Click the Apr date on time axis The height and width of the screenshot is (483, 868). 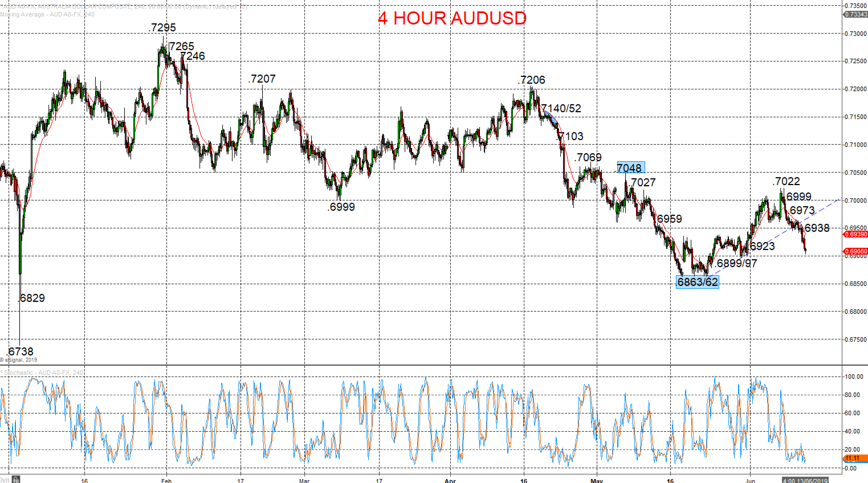click(450, 480)
